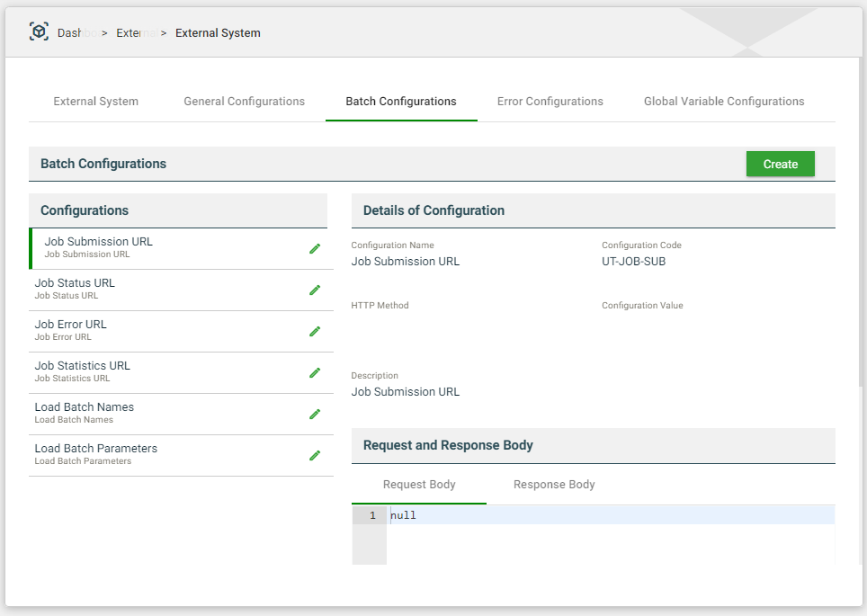Switch to the External System tab

click(95, 102)
